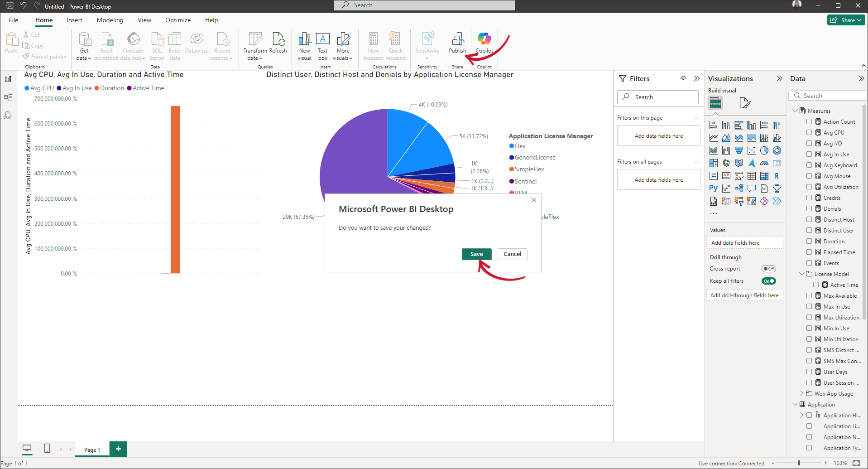Screen dimensions: 868x469
Task: Turn off Keep all filters toggle
Action: [768, 281]
